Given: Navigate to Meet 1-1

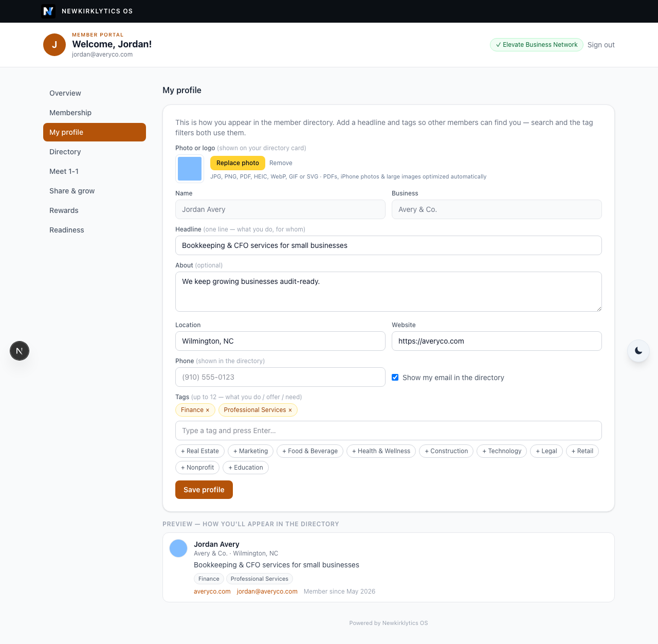Looking at the screenshot, I should [x=95, y=171].
